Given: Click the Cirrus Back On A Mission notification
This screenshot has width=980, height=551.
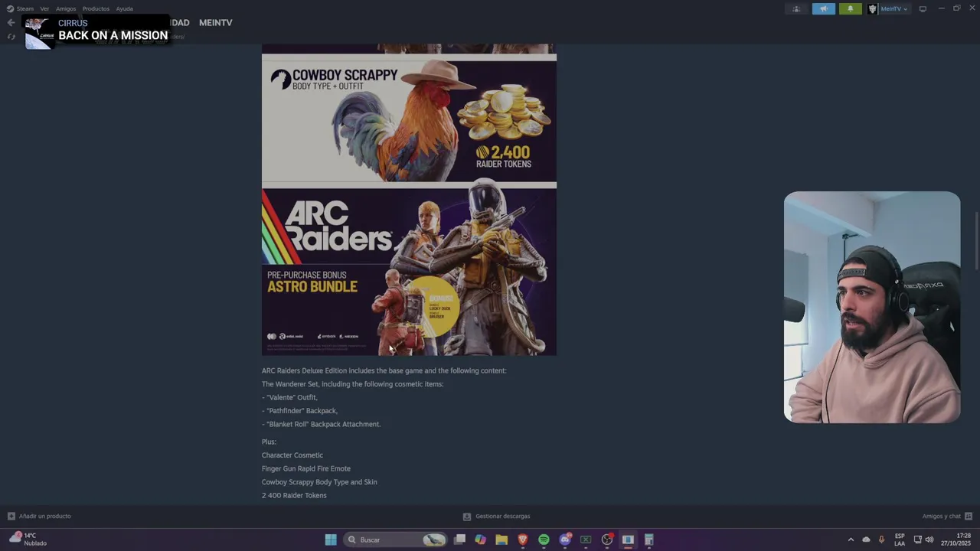Looking at the screenshot, I should coord(96,32).
